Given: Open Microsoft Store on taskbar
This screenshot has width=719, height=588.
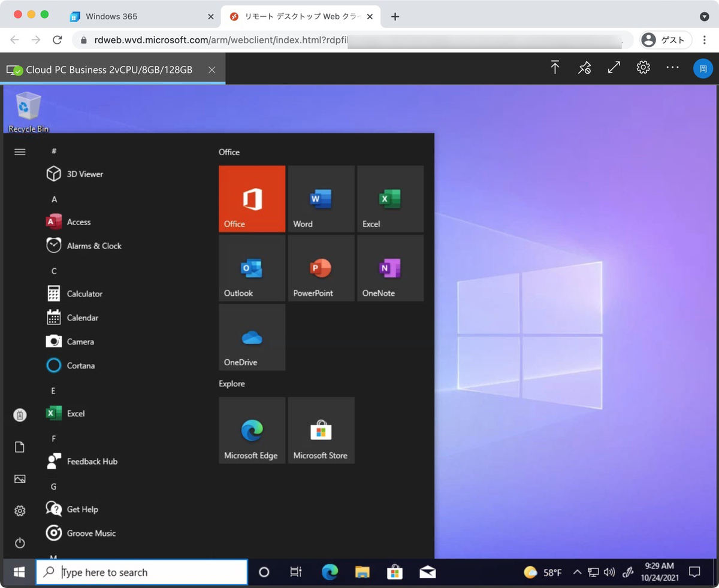Looking at the screenshot, I should point(395,572).
